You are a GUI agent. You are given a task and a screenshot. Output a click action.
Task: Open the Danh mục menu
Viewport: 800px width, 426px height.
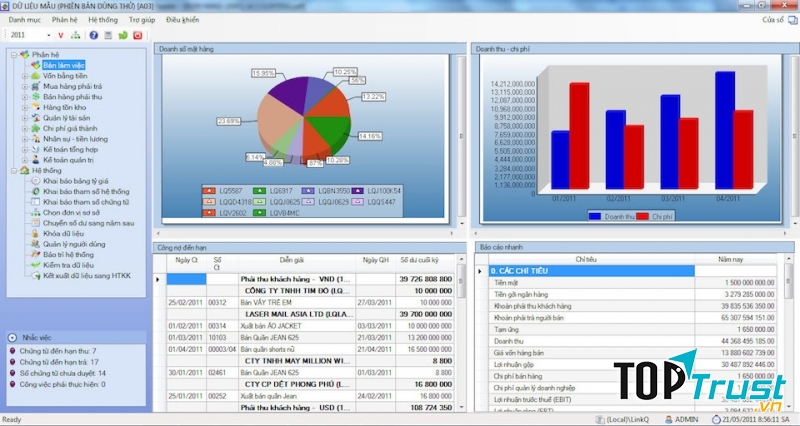coord(24,19)
